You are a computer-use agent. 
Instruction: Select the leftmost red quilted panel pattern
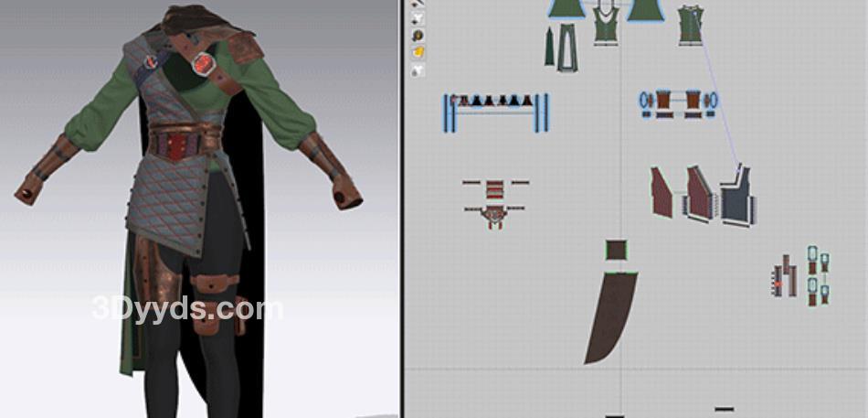click(x=663, y=194)
